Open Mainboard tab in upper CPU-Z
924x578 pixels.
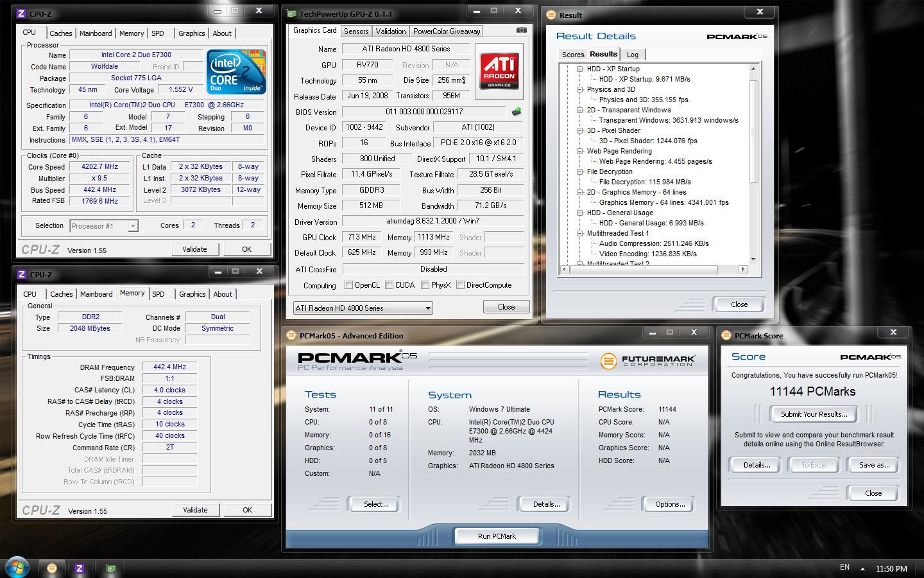pos(96,33)
